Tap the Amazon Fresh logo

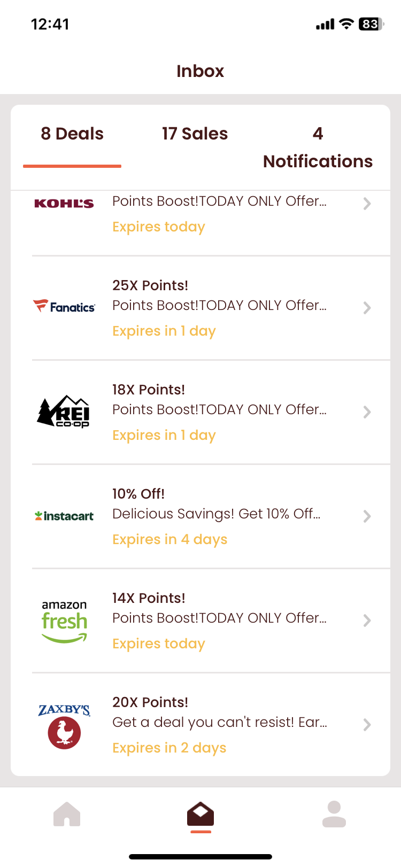click(64, 621)
